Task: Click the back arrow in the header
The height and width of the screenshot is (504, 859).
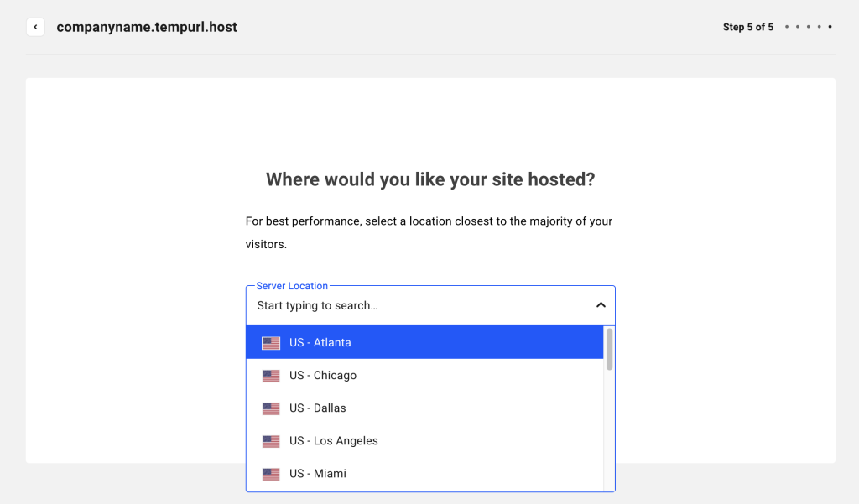Action: (x=35, y=26)
